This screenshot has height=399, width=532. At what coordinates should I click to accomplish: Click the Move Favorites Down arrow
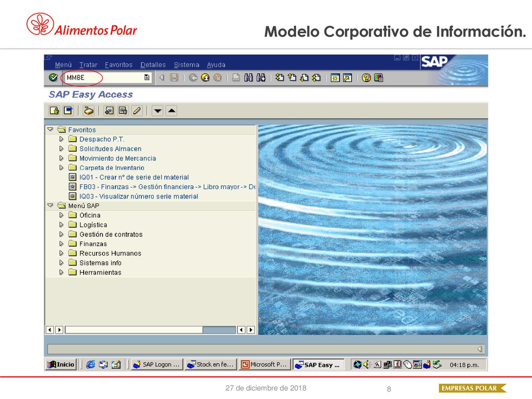[157, 111]
